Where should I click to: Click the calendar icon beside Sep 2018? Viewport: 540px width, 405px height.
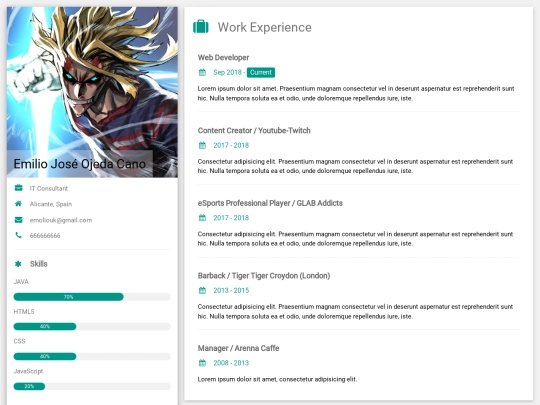[x=202, y=72]
